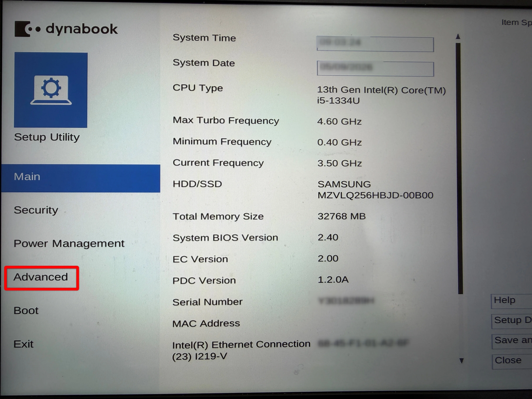Click the System Time label
Screen dimensions: 532x399
(204, 38)
